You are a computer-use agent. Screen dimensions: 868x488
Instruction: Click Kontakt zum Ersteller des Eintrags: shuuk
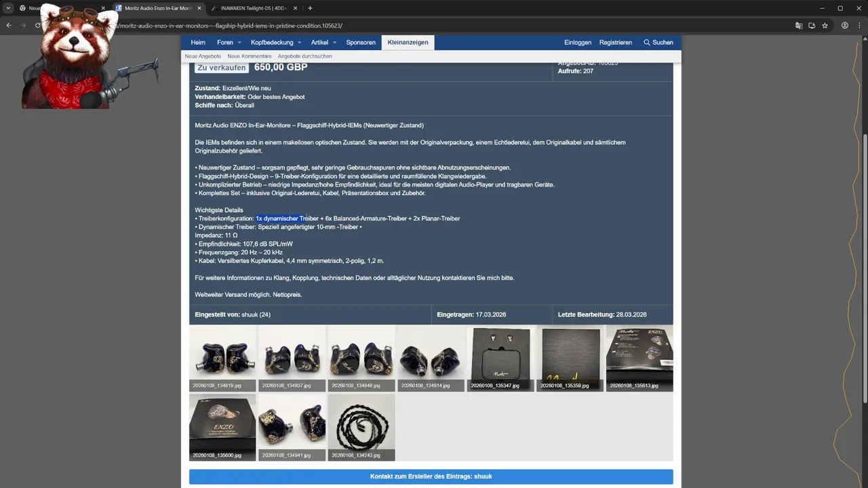click(x=431, y=476)
